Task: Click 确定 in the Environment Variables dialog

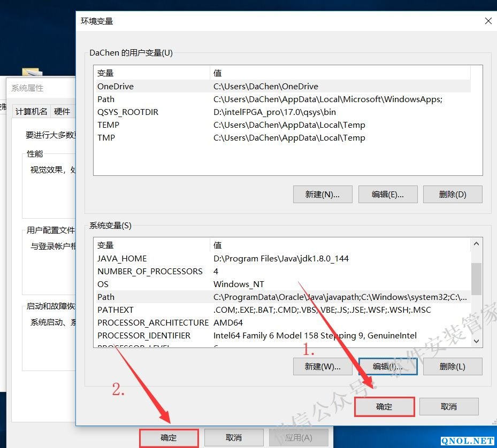Action: point(384,407)
